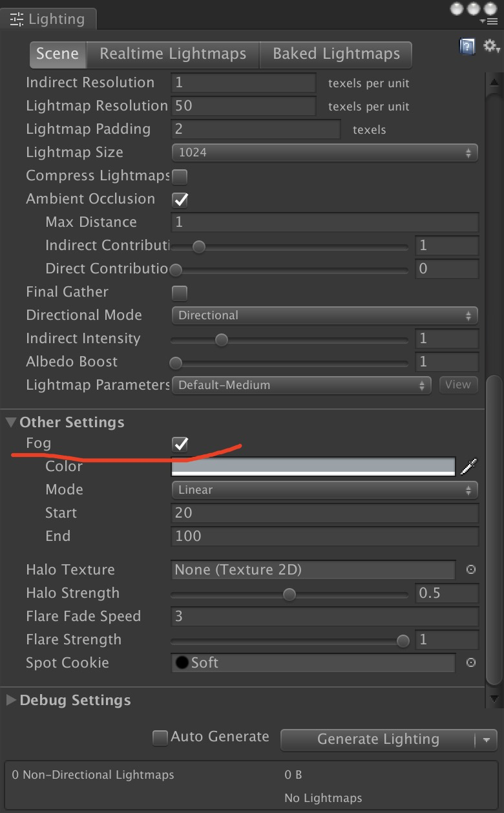The width and height of the screenshot is (504, 813).
Task: Open the Halo Texture object picker circle
Action: pos(470,570)
